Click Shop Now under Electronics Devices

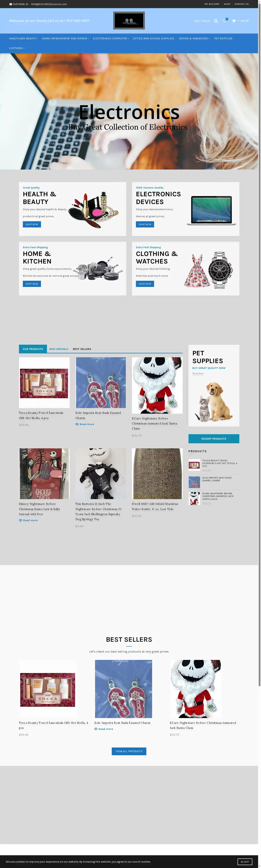[145, 224]
